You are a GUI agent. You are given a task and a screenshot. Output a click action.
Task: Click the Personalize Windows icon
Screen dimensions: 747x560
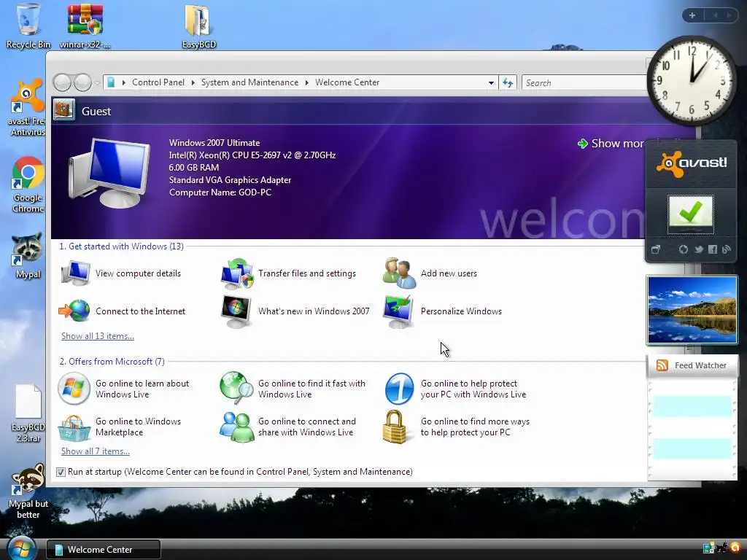tap(399, 311)
